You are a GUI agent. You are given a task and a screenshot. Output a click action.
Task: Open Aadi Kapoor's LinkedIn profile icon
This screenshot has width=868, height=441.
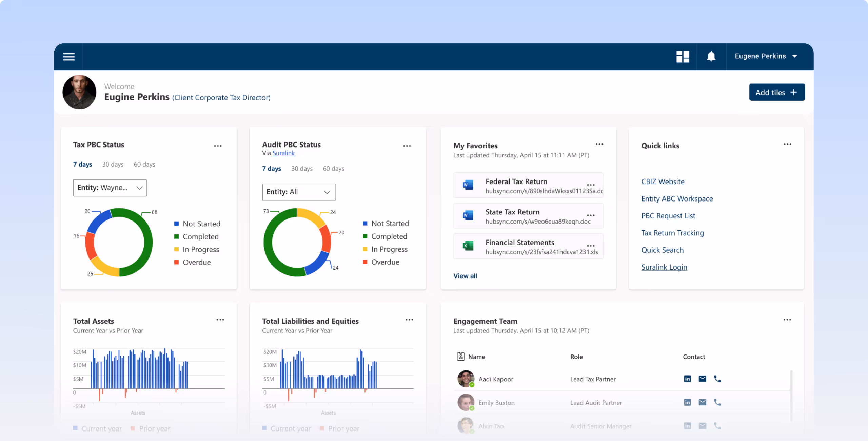687,379
